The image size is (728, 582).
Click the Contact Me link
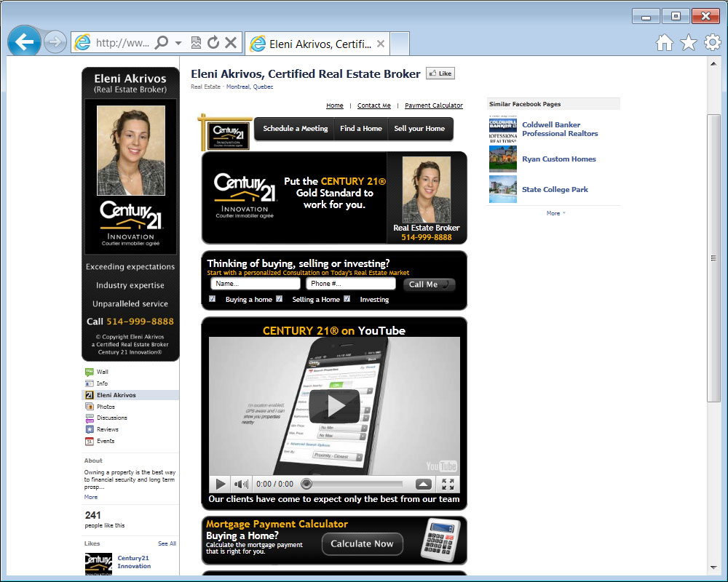coord(374,105)
